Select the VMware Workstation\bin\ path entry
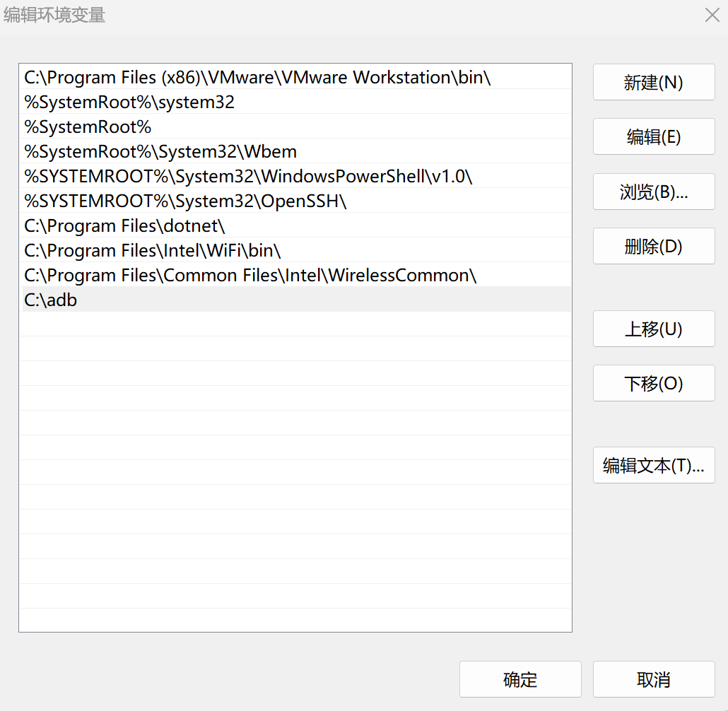Image resolution: width=728 pixels, height=711 pixels. pyautogui.click(x=295, y=77)
